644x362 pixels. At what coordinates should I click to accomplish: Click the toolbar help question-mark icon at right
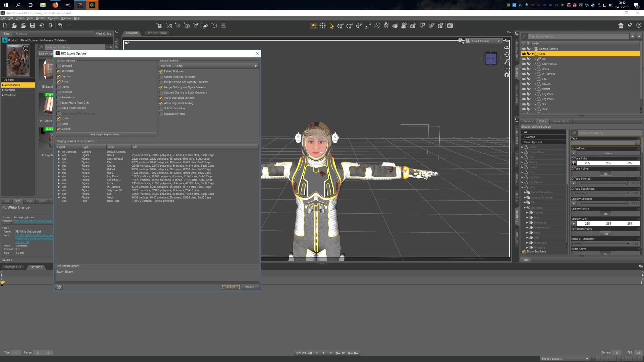click(639, 25)
